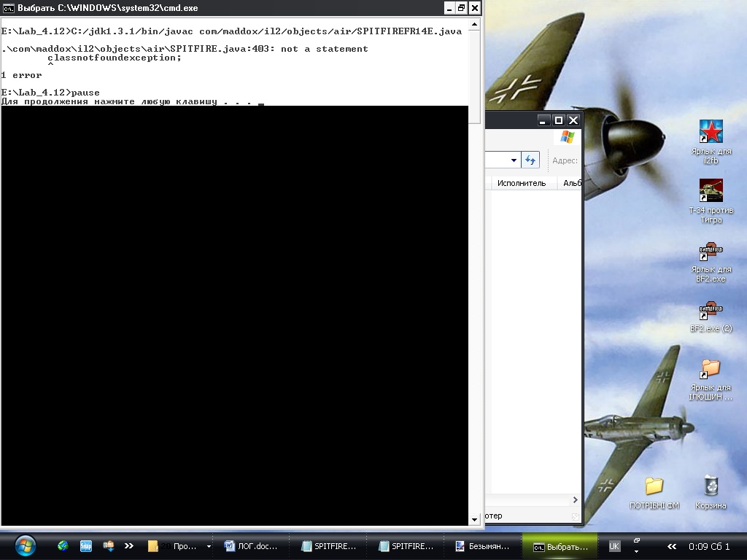Maximize the background explorer window
The height and width of the screenshot is (560, 747).
click(x=558, y=120)
